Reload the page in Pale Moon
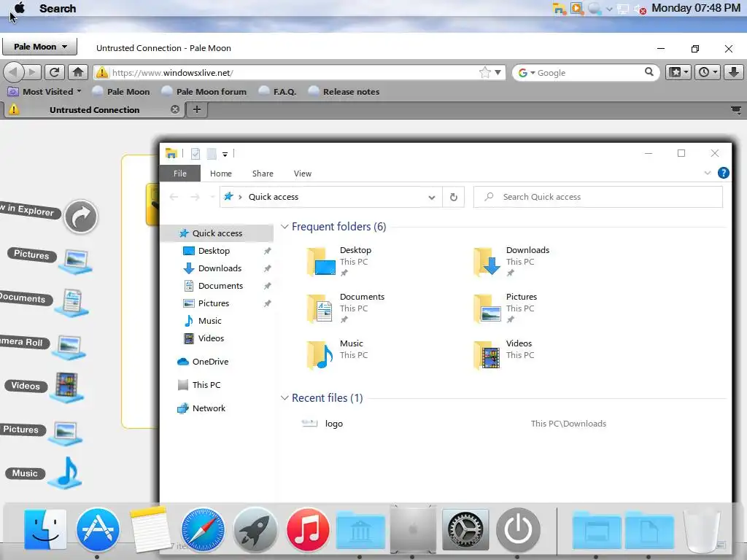Viewport: 747px width, 560px height. tap(54, 72)
